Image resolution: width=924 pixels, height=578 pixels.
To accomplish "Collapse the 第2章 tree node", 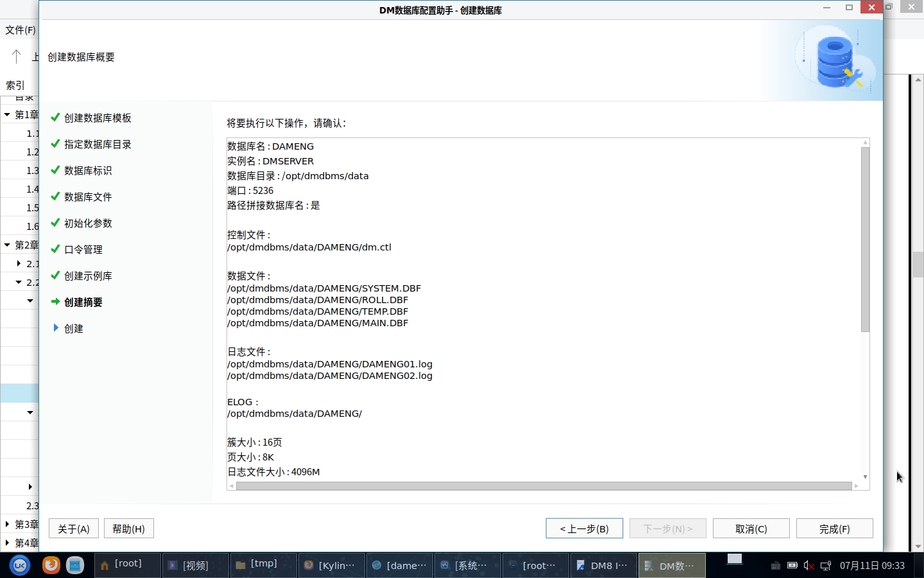I will click(7, 245).
